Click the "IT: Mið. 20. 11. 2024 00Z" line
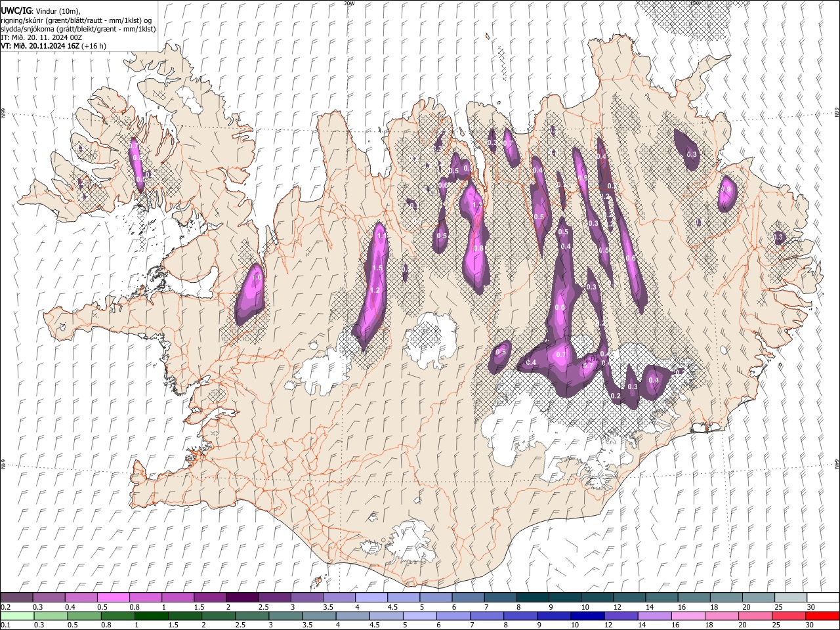The width and height of the screenshot is (840, 630). 41,37
